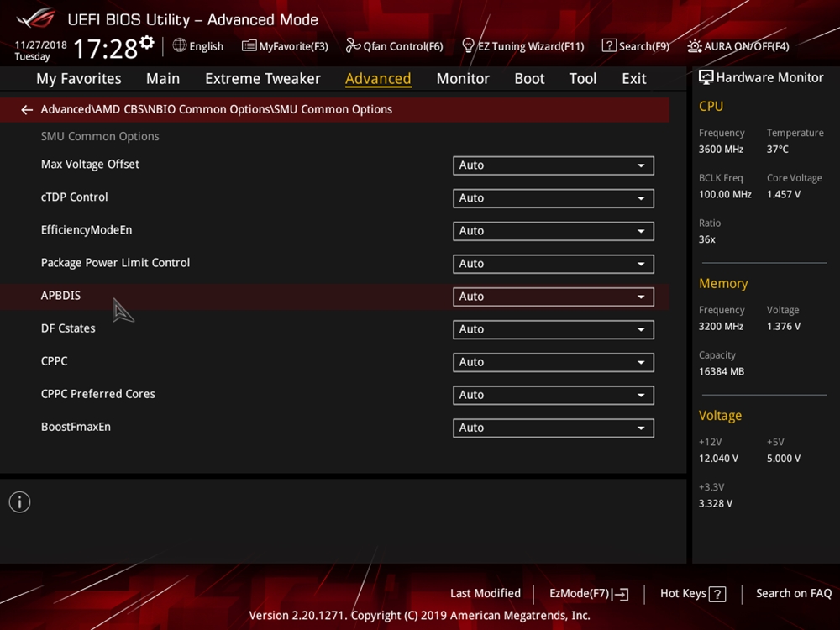Click the CPU temperature 37°C value
This screenshot has height=630, width=840.
pyautogui.click(x=777, y=150)
